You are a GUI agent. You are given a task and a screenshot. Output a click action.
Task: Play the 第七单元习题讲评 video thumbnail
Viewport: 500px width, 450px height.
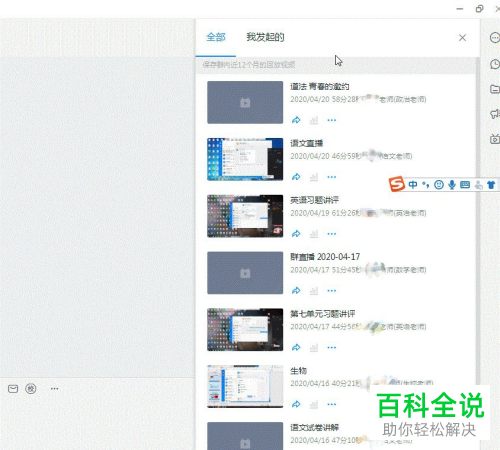[x=245, y=330]
